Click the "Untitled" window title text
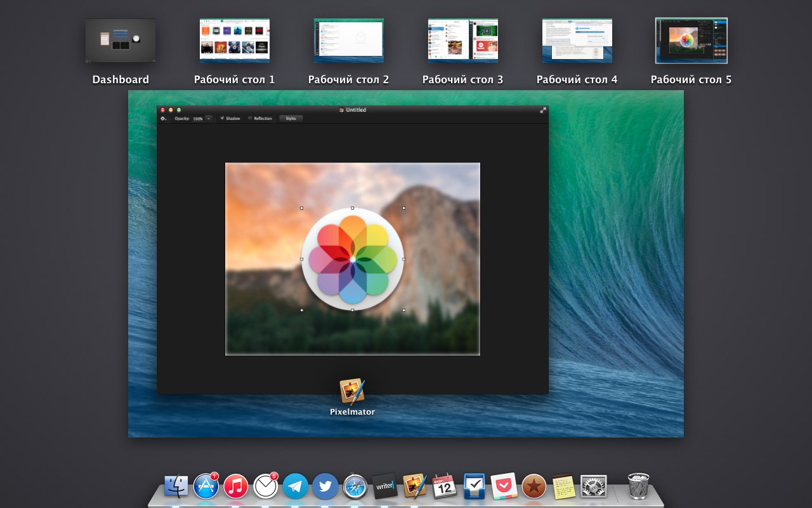The image size is (812, 508). point(356,110)
